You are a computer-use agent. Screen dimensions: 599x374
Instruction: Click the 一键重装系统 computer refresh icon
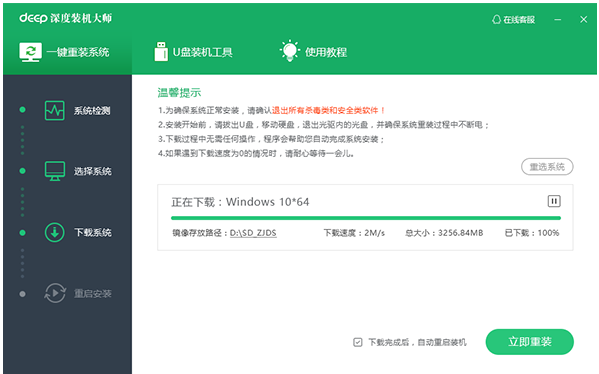(30, 52)
